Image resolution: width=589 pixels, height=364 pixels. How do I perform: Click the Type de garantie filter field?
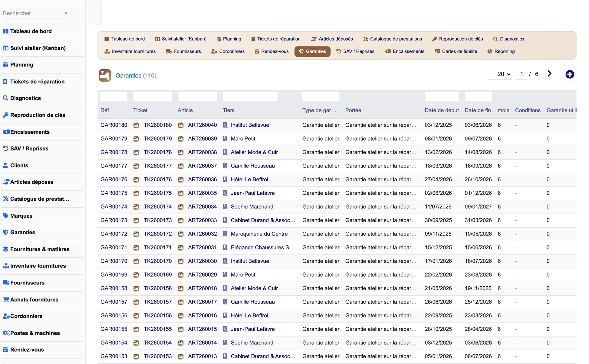pyautogui.click(x=321, y=96)
